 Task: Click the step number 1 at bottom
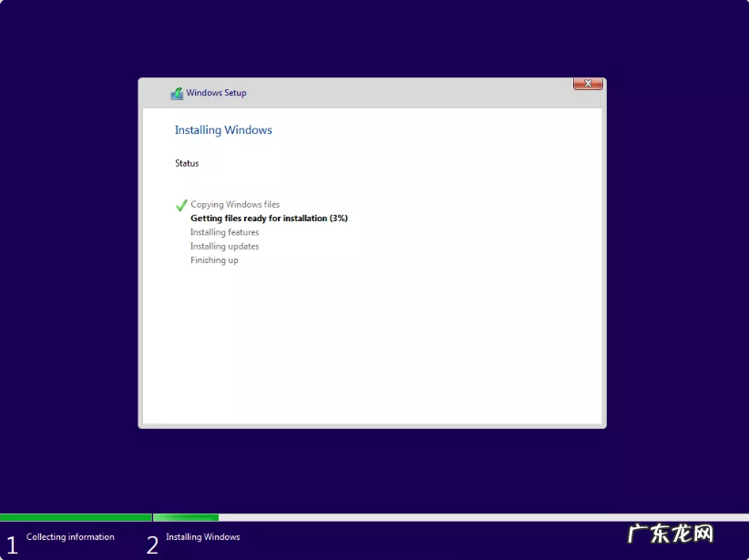point(12,545)
